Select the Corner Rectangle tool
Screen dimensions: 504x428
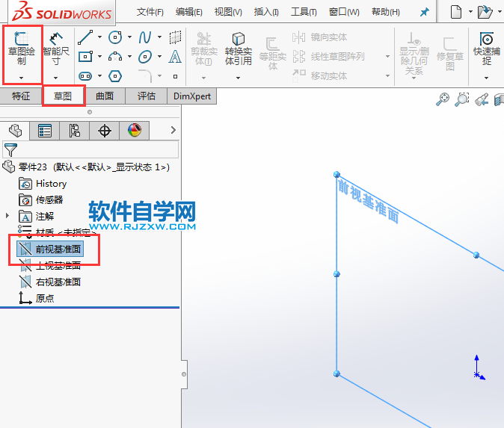click(x=85, y=57)
